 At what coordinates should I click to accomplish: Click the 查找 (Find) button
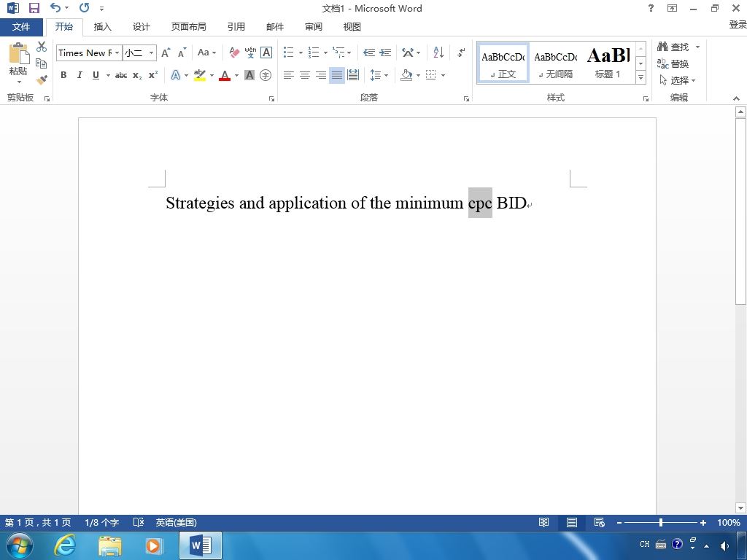[x=673, y=47]
